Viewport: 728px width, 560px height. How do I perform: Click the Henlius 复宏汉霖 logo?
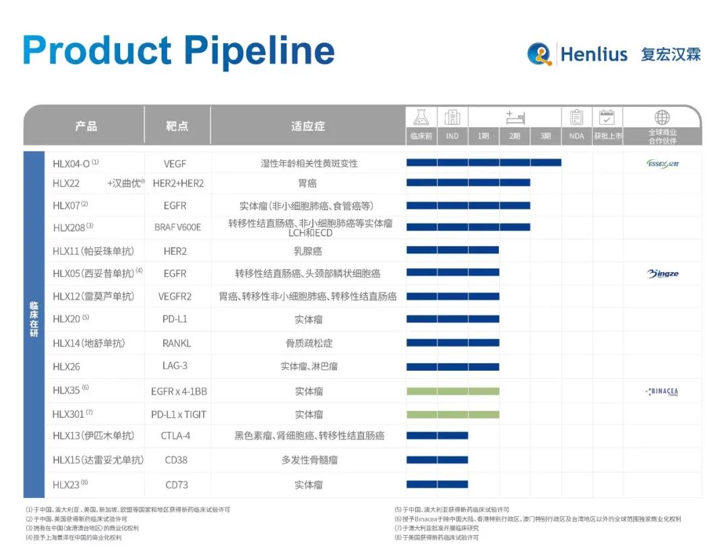(x=615, y=54)
